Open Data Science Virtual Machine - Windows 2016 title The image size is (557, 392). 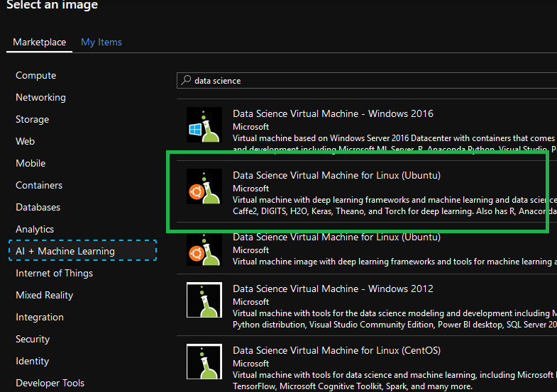[x=333, y=113]
